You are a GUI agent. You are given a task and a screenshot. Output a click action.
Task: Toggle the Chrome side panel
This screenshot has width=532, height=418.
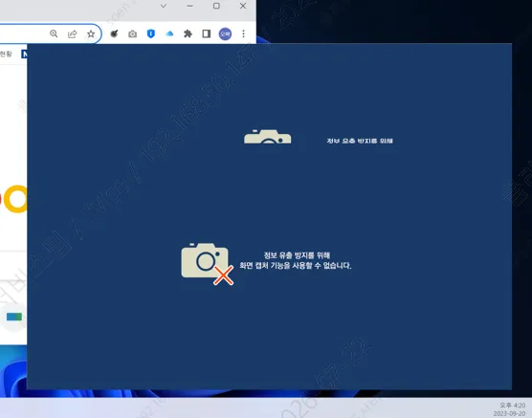[x=207, y=33]
